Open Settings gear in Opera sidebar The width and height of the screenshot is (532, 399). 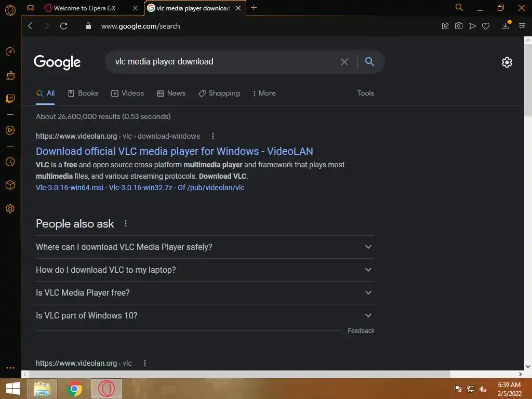pyautogui.click(x=10, y=209)
